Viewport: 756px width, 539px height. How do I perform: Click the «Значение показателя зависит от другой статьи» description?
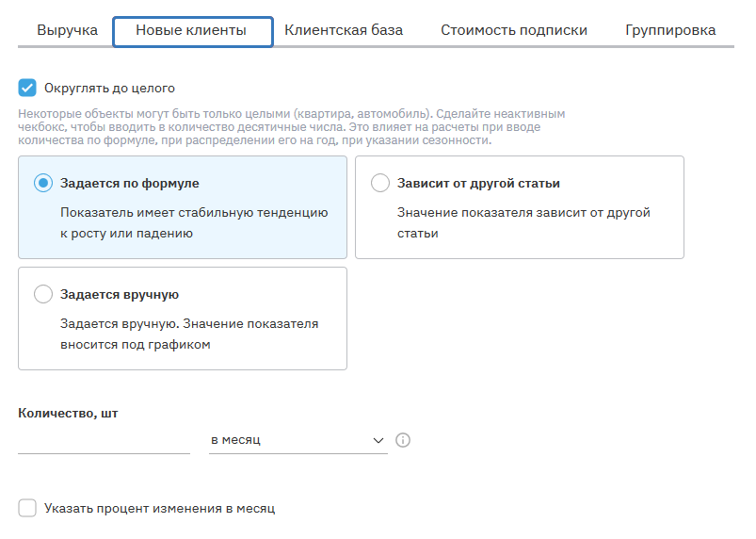[523, 222]
